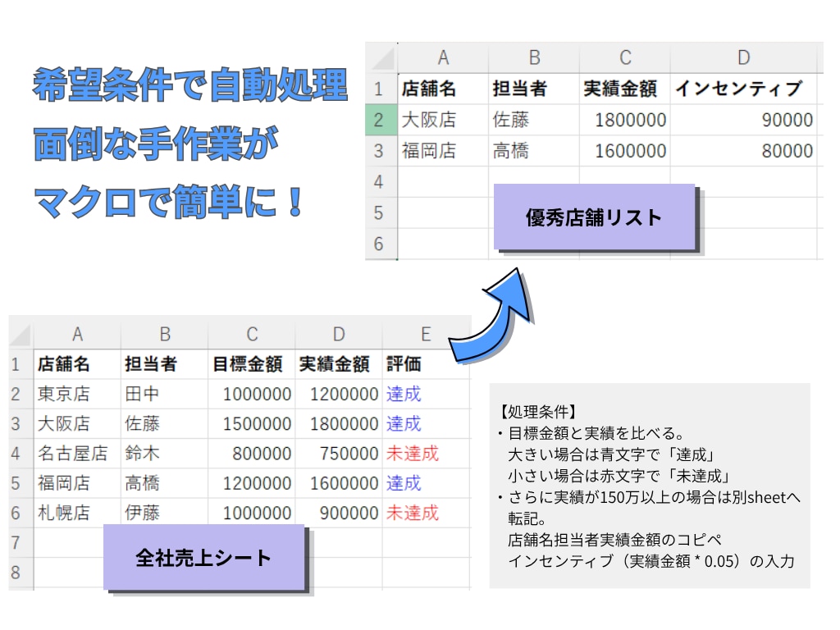
Task: Click 店舗名 header cell in 優秀店舗リスト sheet
Action: coord(443,89)
